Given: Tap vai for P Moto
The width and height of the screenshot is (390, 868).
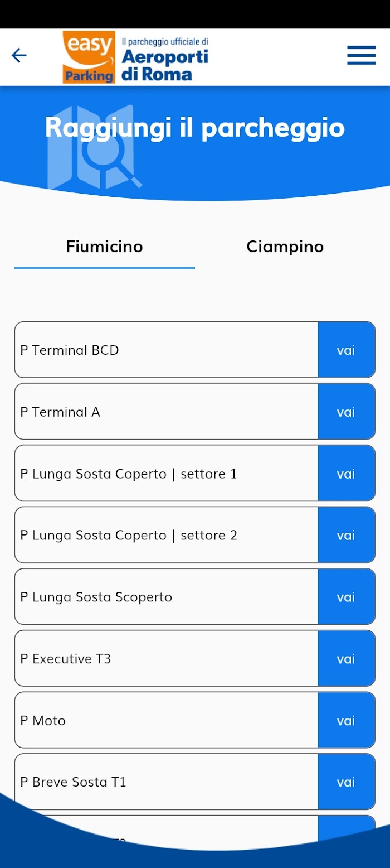Looking at the screenshot, I should 346,720.
